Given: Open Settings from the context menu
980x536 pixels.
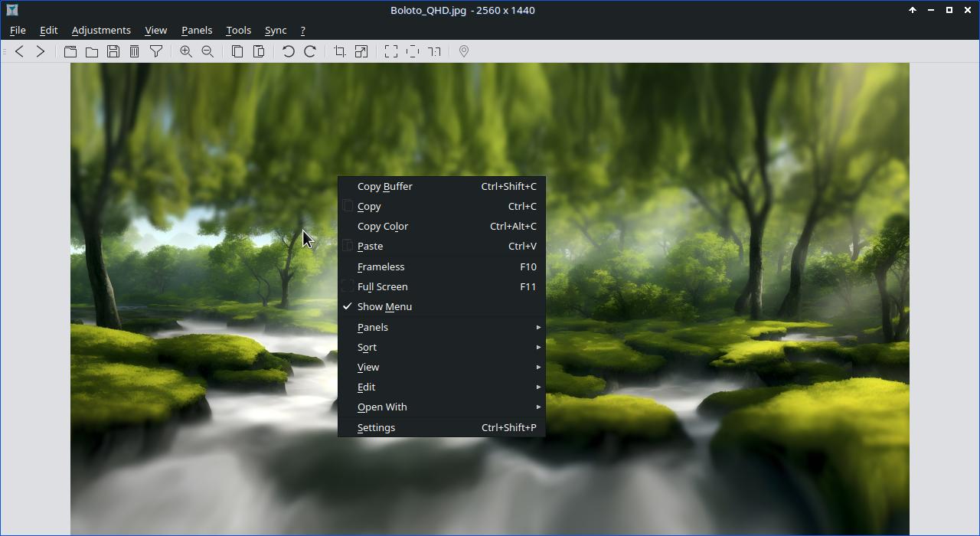Looking at the screenshot, I should (376, 427).
